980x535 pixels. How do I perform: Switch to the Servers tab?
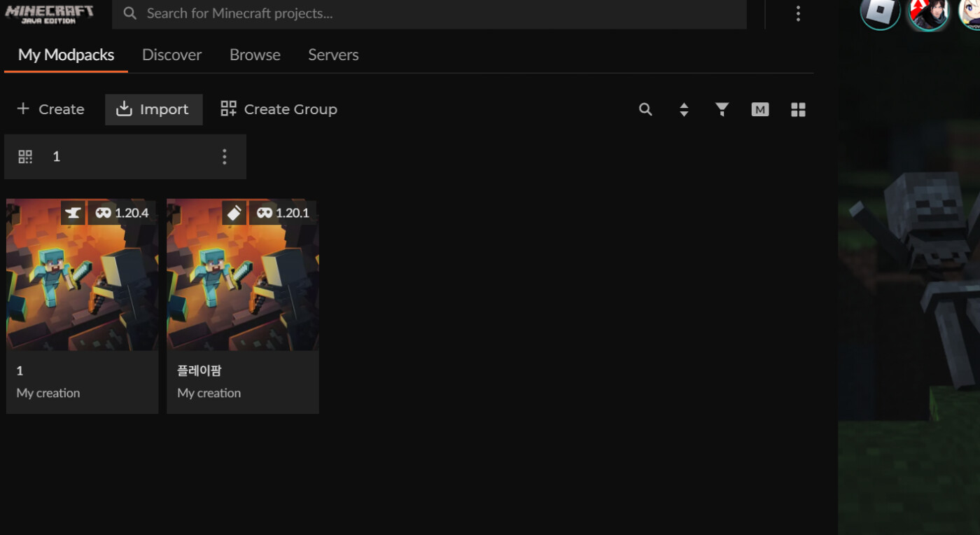tap(333, 55)
